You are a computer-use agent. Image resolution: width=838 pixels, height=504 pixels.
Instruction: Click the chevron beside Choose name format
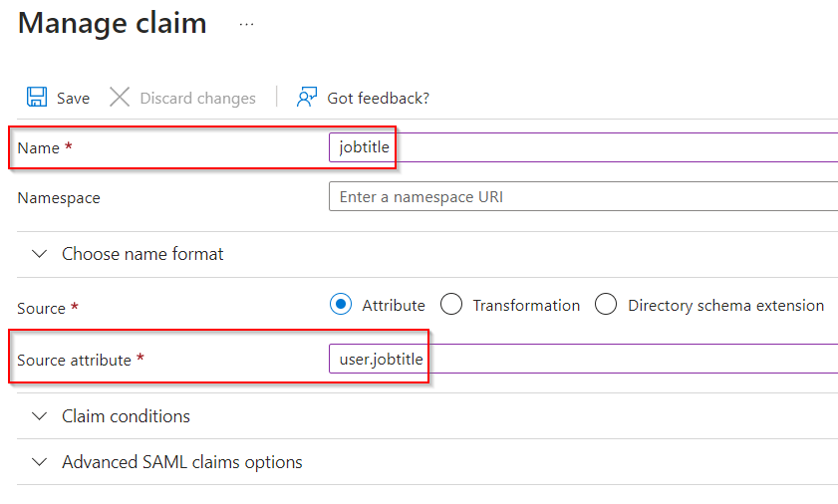click(x=40, y=254)
